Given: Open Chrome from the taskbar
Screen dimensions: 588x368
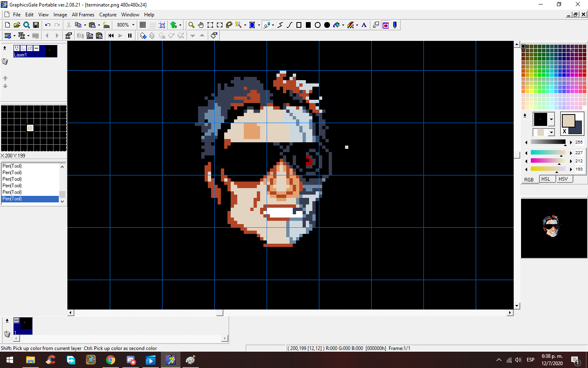Looking at the screenshot, I should tap(111, 360).
